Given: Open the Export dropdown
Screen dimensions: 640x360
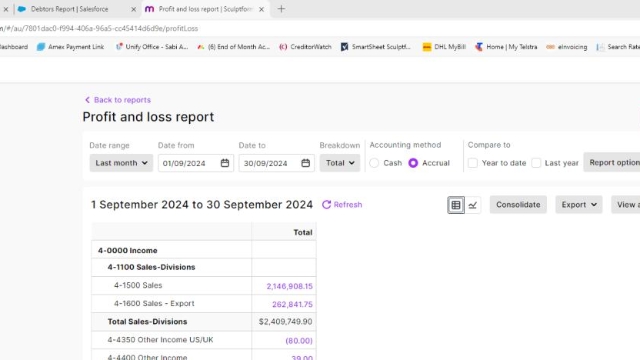Looking at the screenshot, I should pyautogui.click(x=579, y=204).
